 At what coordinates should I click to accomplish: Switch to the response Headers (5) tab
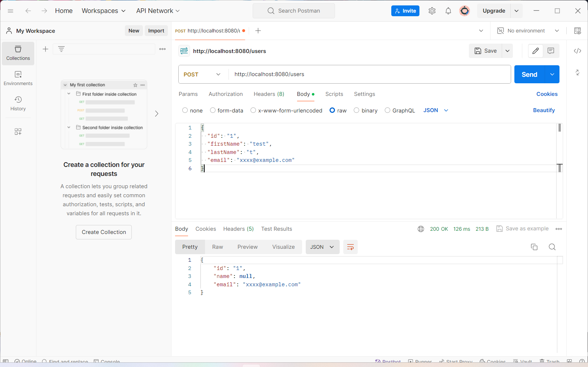(239, 229)
